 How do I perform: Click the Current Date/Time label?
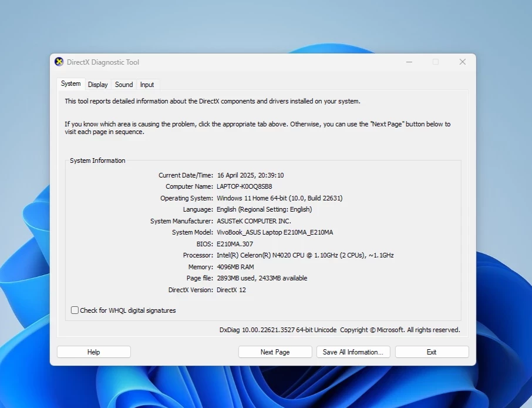186,175
